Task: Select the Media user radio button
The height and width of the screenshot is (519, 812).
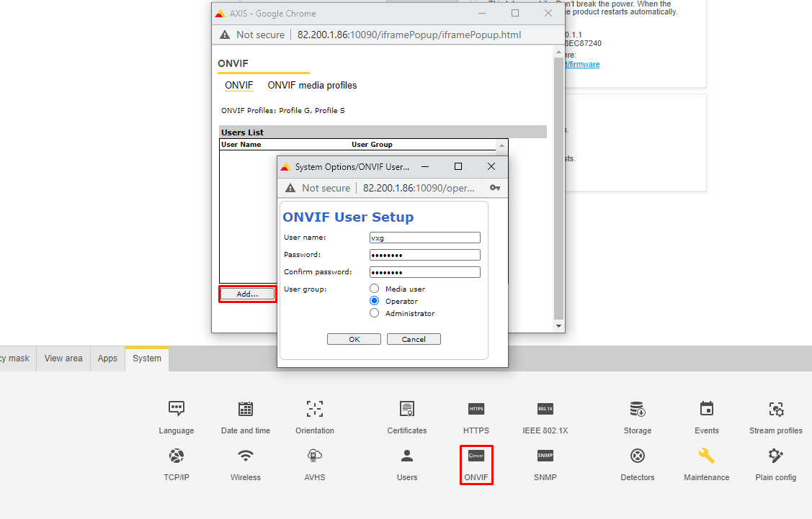Action: [375, 289]
